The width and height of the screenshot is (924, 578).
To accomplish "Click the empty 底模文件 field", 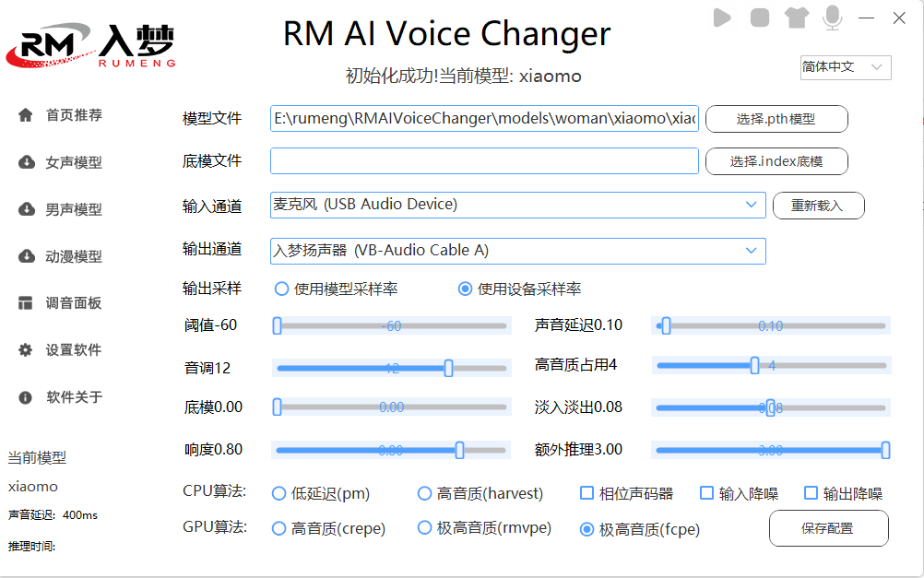I will (484, 160).
